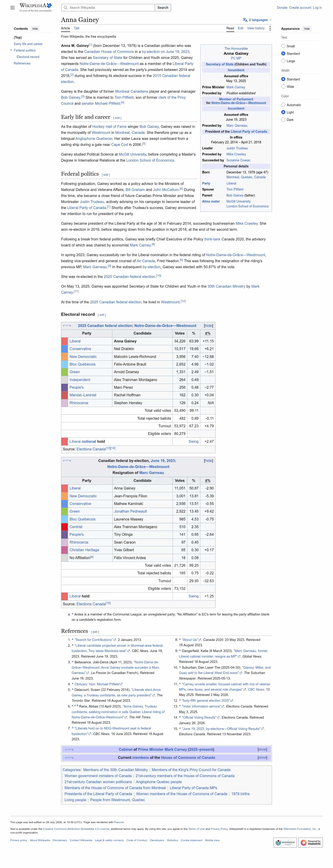Open the Living people category
This screenshot has width=333, height=868.
pyautogui.click(x=75, y=800)
